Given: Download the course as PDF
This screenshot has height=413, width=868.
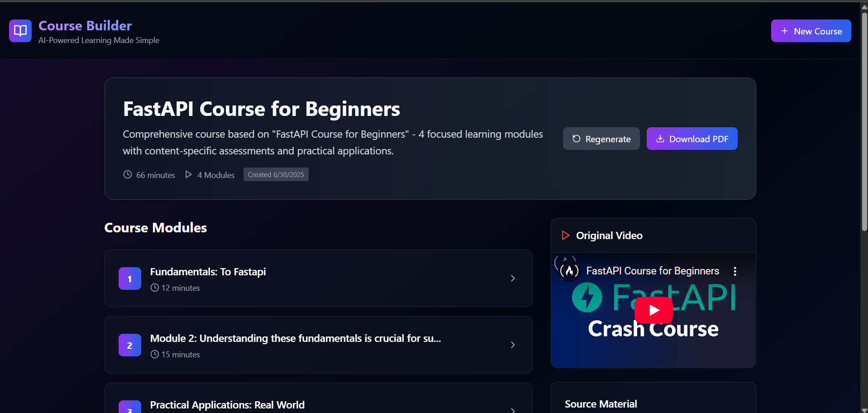Looking at the screenshot, I should pos(692,139).
